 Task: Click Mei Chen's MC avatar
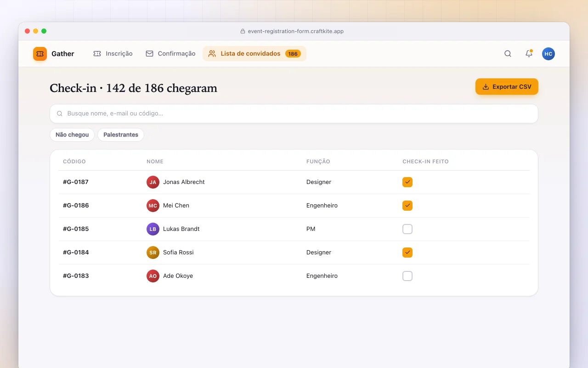[x=153, y=206]
